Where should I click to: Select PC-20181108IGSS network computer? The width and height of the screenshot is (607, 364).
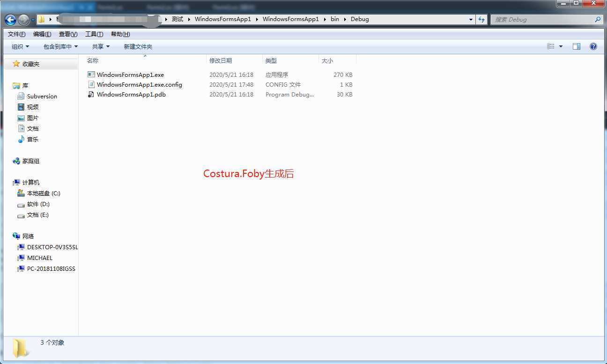pyautogui.click(x=51, y=268)
